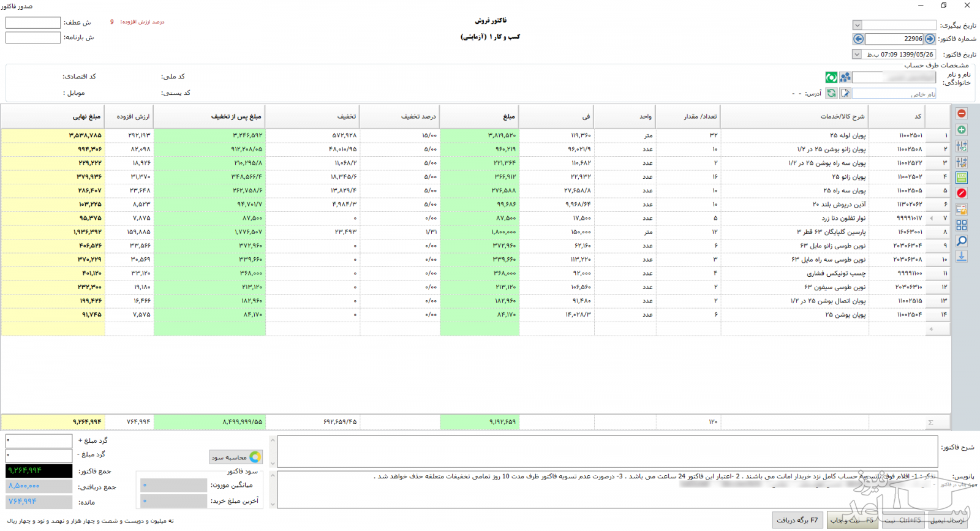
Task: Click the card-and-package icon in side toolbar
Action: tap(962, 209)
